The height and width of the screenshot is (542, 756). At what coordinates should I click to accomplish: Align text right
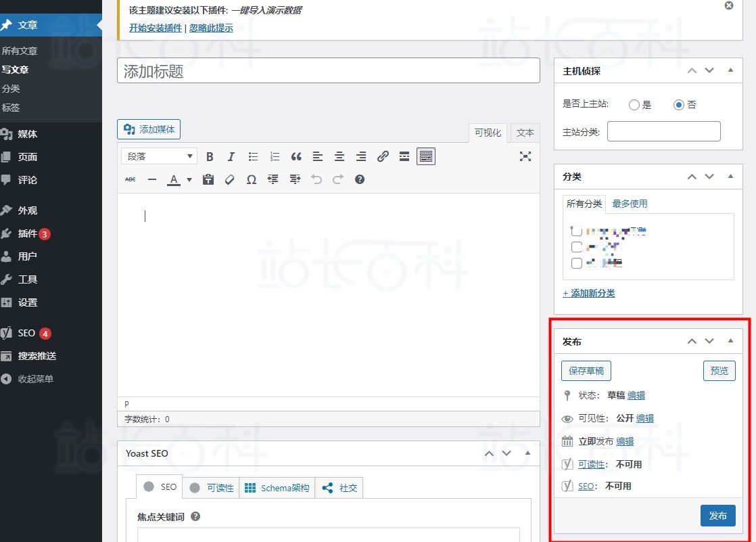point(360,156)
